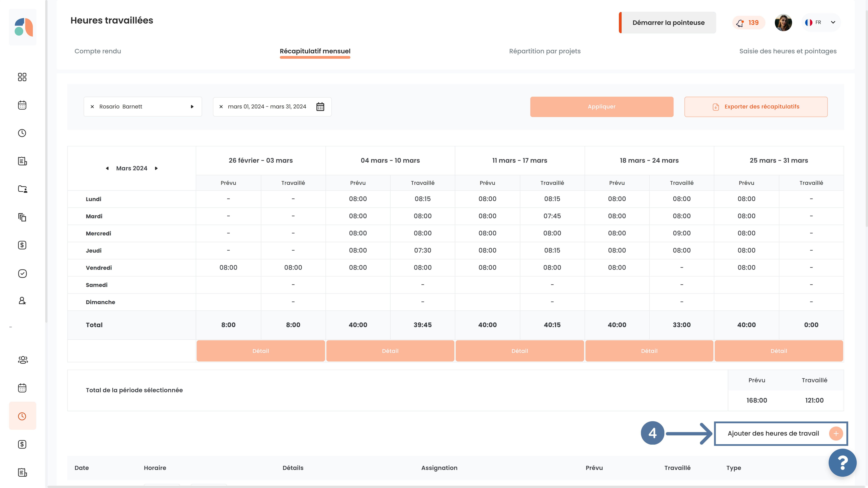Click the Date column header
Screen dimensions: 868x488
[82, 468]
